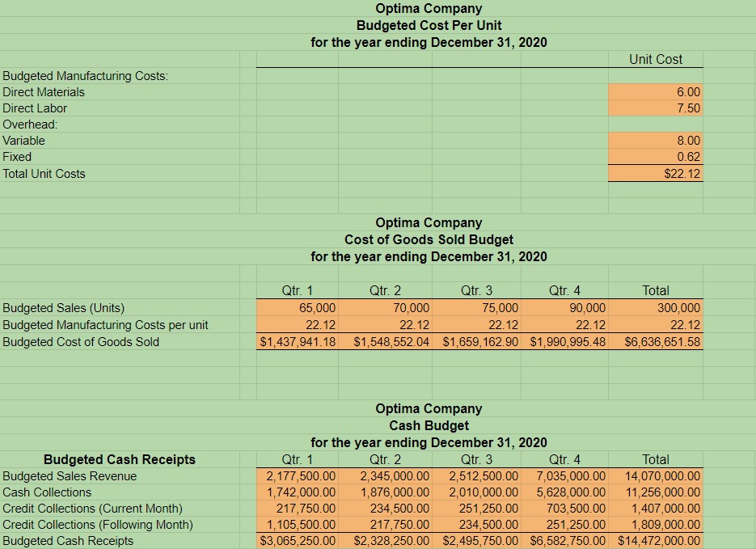Click the Direct Labor cost value 7.50
The width and height of the screenshot is (756, 549).
coord(656,108)
